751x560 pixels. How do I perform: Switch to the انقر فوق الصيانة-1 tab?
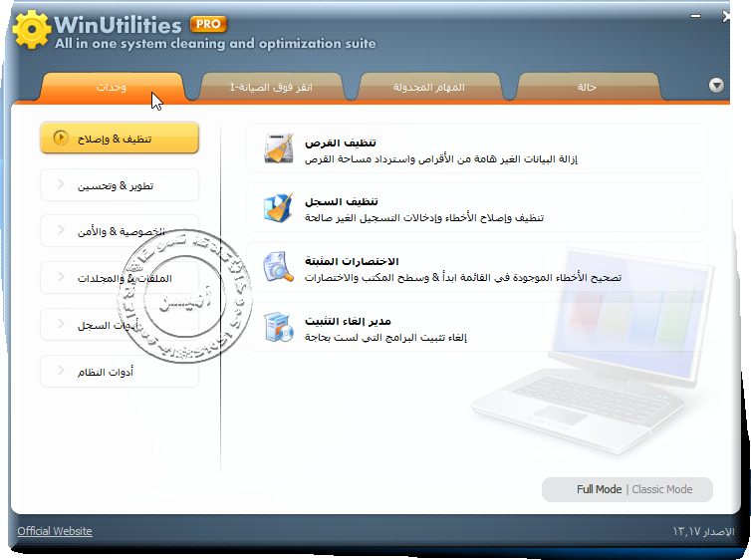coord(271,87)
